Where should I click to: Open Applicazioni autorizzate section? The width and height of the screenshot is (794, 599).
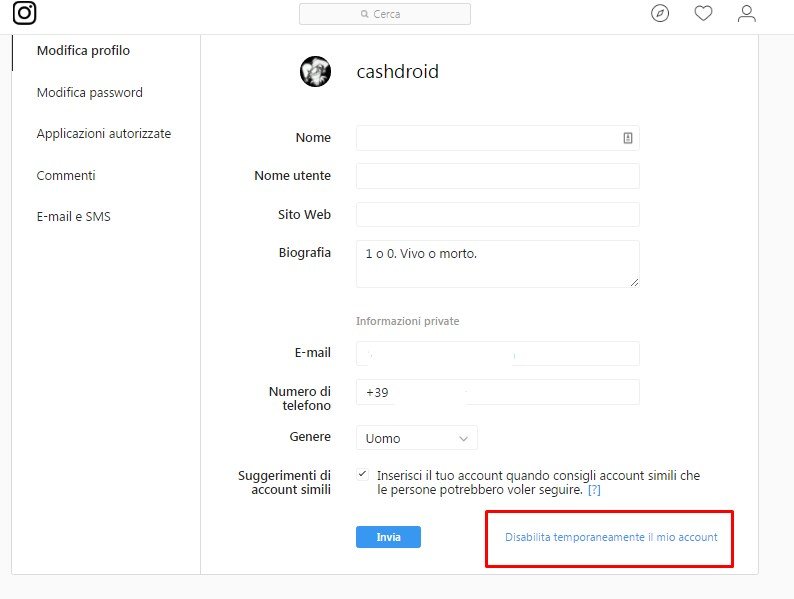pyautogui.click(x=104, y=134)
